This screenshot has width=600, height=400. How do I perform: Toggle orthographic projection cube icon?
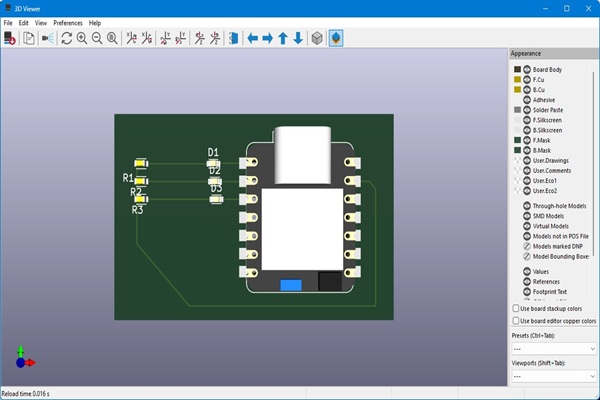click(x=317, y=38)
